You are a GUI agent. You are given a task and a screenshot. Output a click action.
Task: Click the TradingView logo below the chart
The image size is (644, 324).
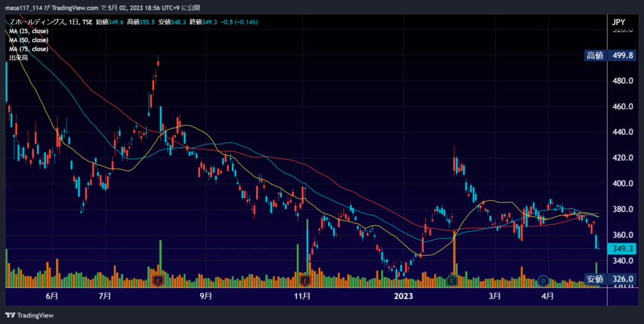tap(29, 315)
